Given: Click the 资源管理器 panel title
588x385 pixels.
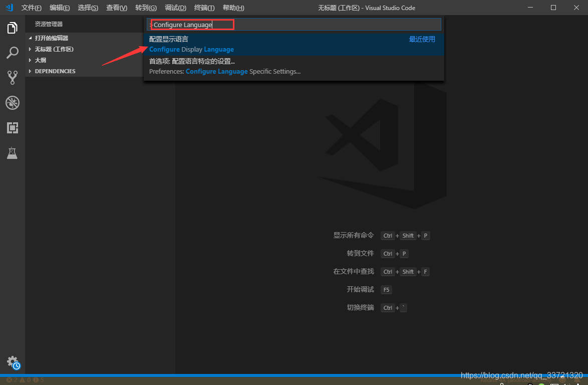Looking at the screenshot, I should [x=49, y=24].
